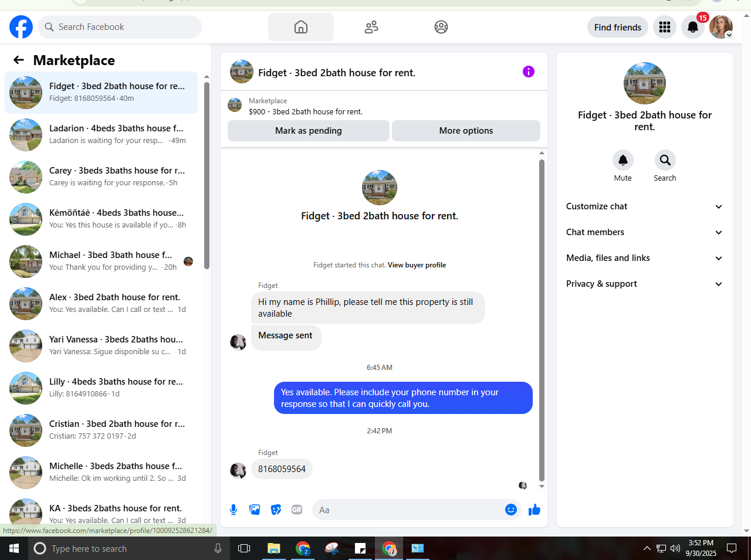Expand Customize chat section
The image size is (751, 560).
click(x=645, y=206)
